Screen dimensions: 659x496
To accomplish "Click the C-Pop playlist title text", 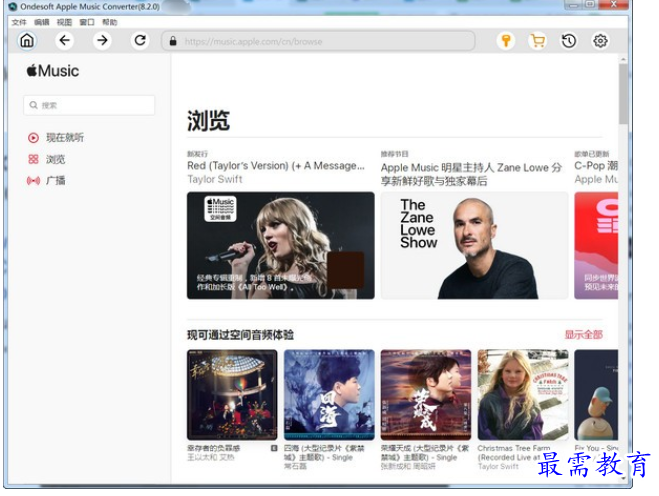I will (x=596, y=165).
